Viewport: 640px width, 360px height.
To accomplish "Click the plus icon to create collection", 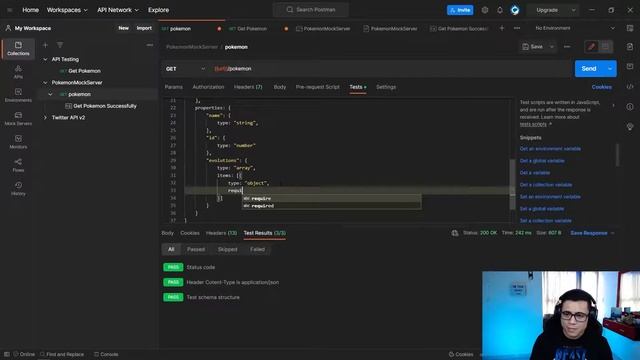I will 45,45.
